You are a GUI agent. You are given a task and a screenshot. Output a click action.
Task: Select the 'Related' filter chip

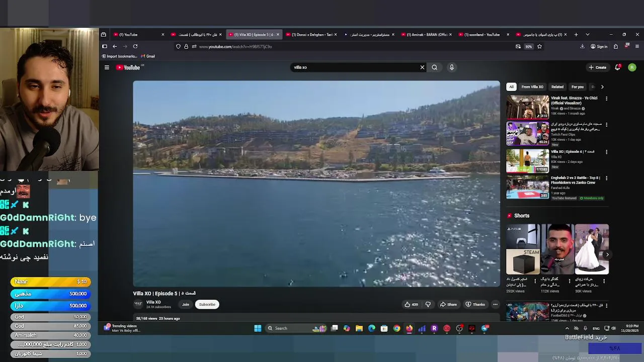tap(557, 87)
